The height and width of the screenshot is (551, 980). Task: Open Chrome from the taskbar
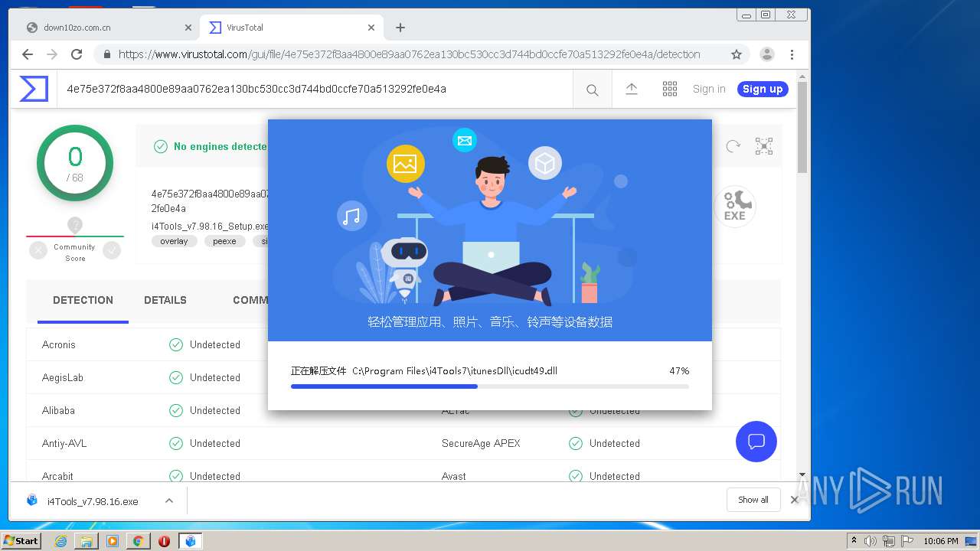(139, 541)
